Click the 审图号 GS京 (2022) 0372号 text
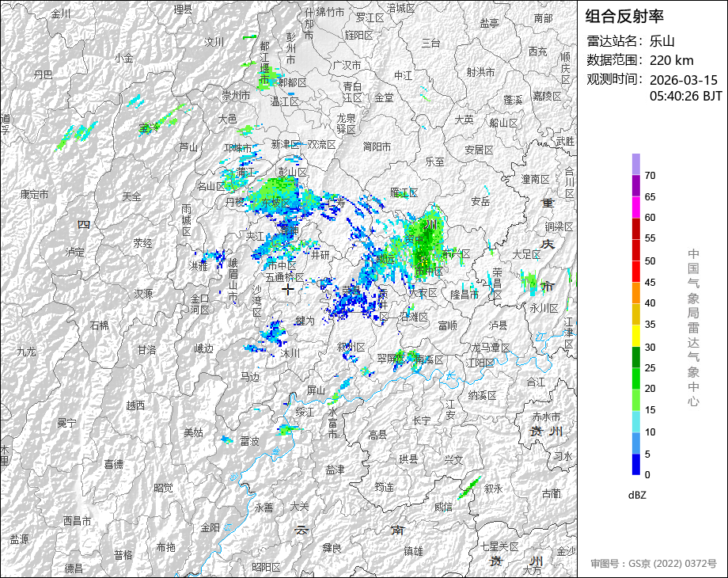This screenshot has width=728, height=578. coord(654,564)
